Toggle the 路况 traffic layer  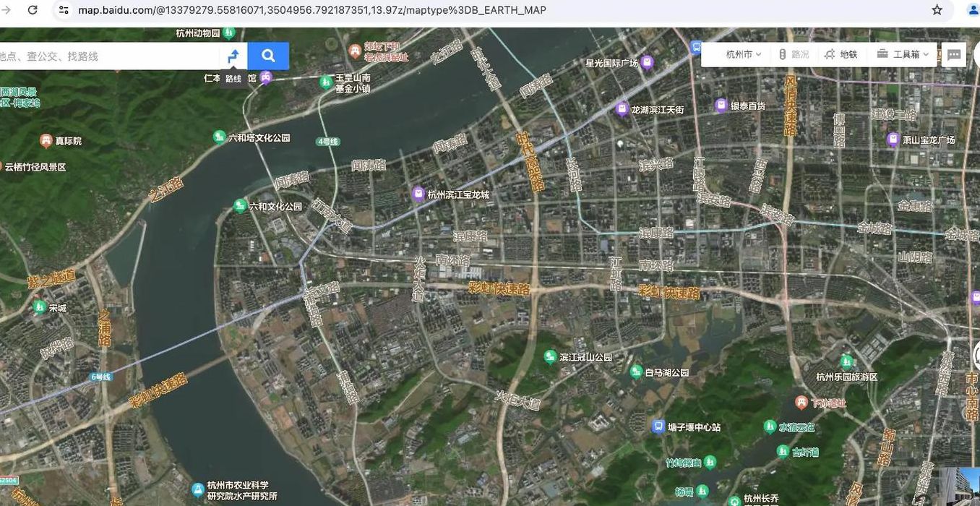click(794, 54)
